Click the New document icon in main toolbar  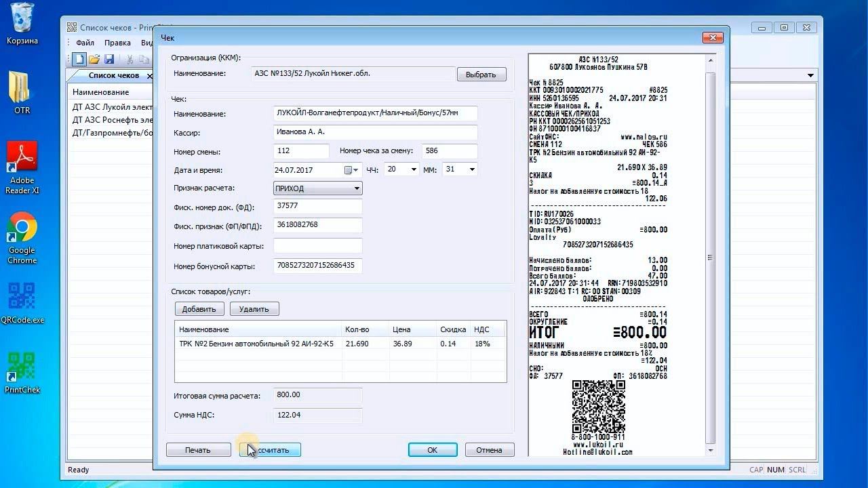[x=79, y=60]
